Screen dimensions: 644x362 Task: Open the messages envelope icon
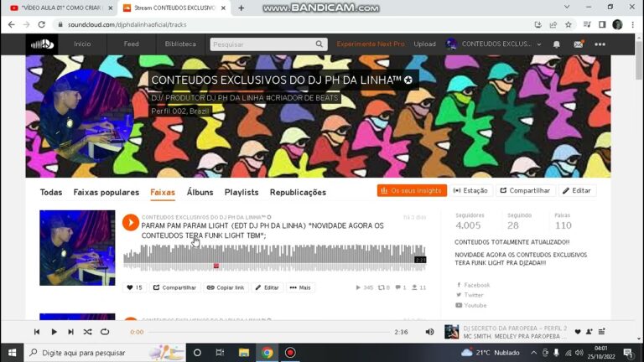coord(579,44)
